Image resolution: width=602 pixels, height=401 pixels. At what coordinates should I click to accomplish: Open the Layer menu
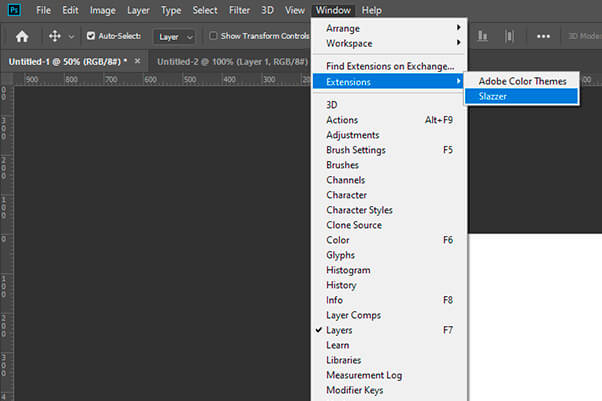(138, 10)
